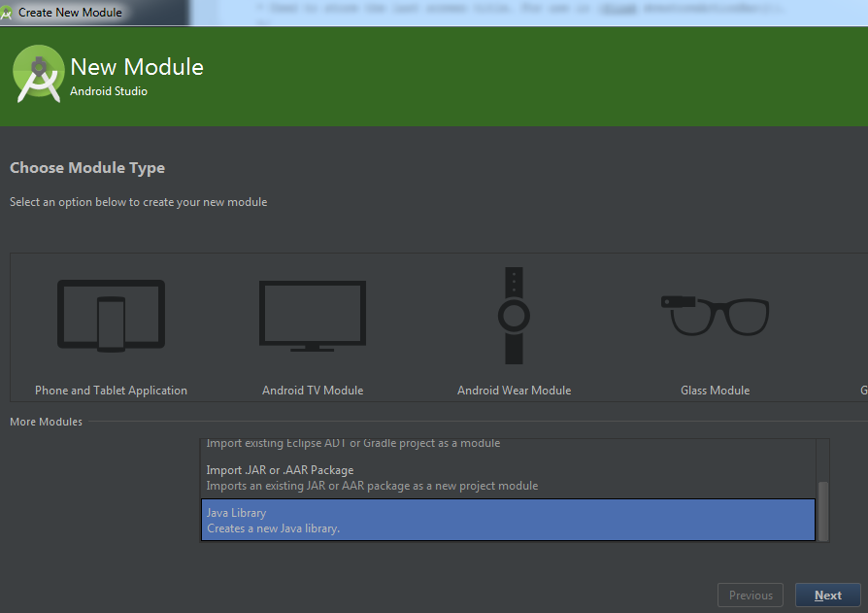Click the partially visible module at right edge
This screenshot has width=868, height=613.
click(862, 390)
